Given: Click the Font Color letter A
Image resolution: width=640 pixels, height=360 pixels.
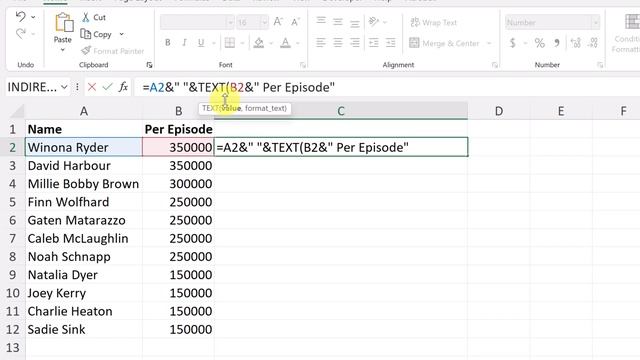Looking at the screenshot, I should tap(285, 42).
